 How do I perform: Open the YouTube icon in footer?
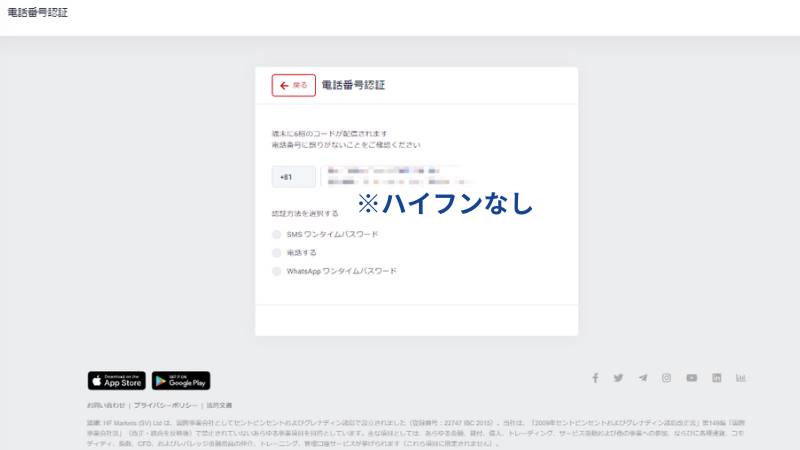pyautogui.click(x=692, y=378)
